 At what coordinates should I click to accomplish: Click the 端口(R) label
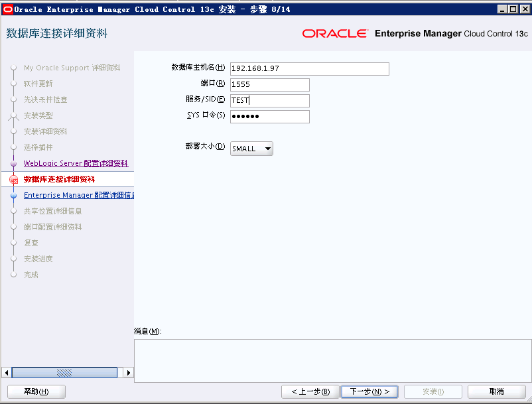213,83
